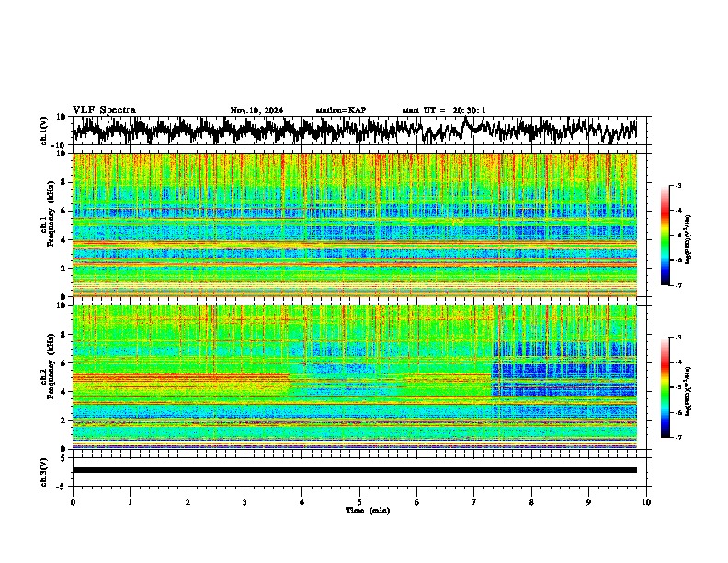The width and height of the screenshot is (728, 563).
Task: Click the time axis tick label "10"
Action: pyautogui.click(x=646, y=502)
